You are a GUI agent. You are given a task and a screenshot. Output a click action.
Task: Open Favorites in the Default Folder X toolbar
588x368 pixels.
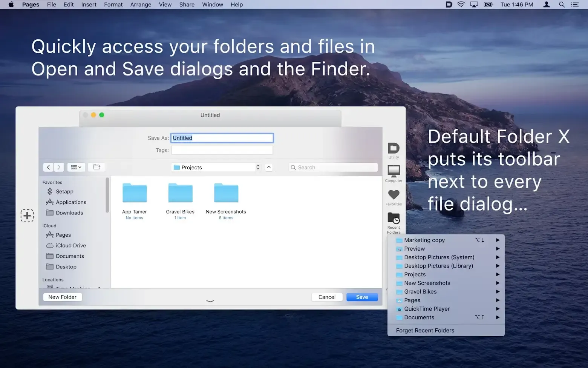coord(393,196)
